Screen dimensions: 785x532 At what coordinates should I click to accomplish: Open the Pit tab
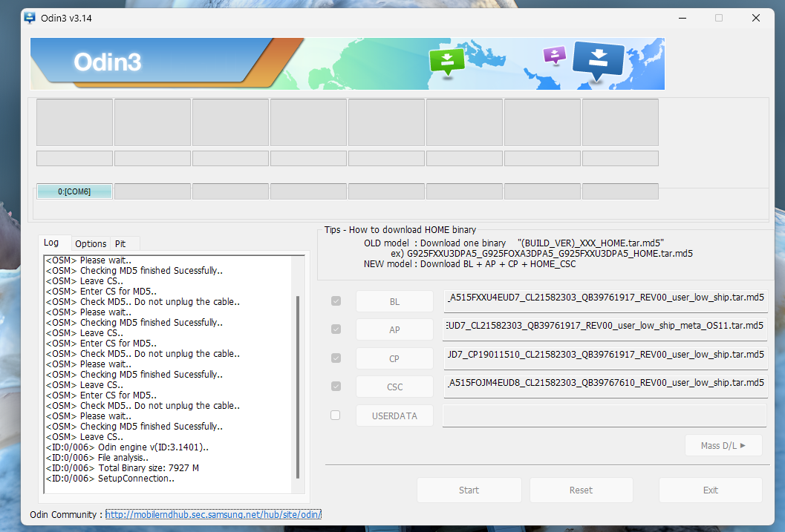(x=120, y=243)
